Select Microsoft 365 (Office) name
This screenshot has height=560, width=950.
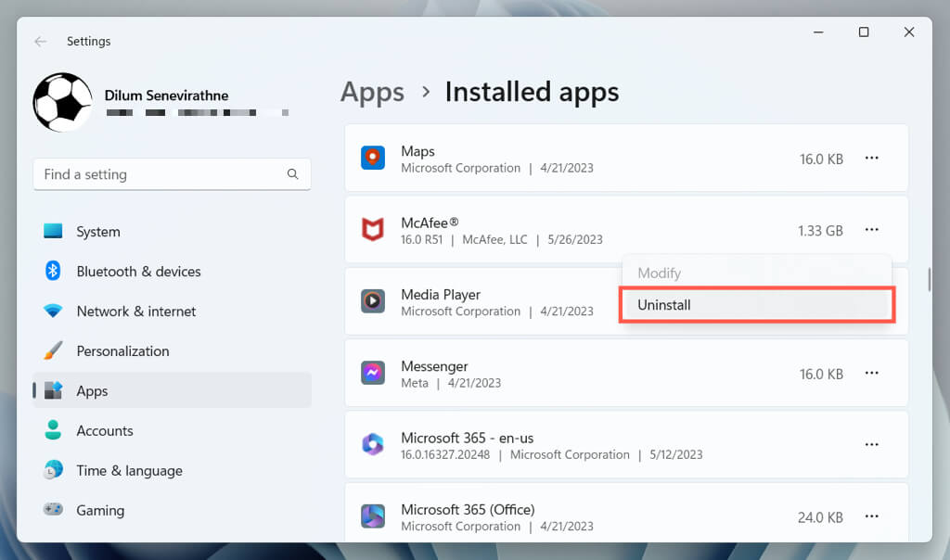[468, 510]
